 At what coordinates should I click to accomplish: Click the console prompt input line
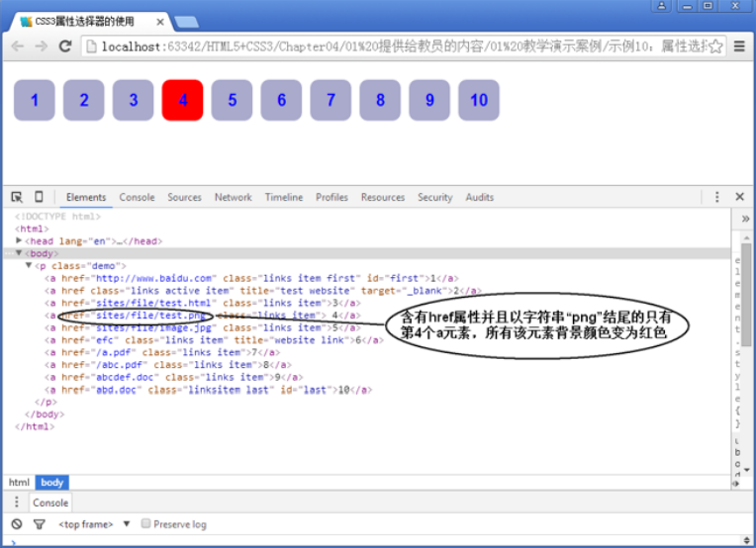[x=376, y=543]
